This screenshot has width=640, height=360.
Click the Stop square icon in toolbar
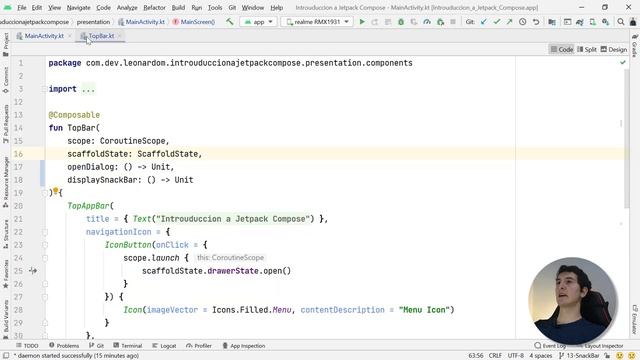pos(453,22)
